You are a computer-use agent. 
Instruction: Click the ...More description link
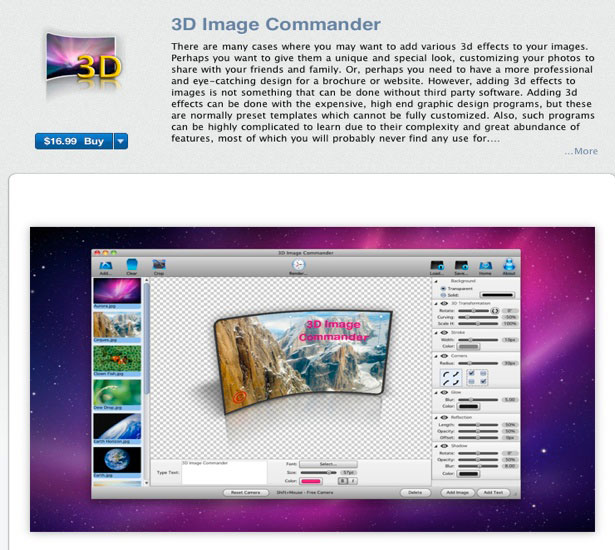[581, 151]
